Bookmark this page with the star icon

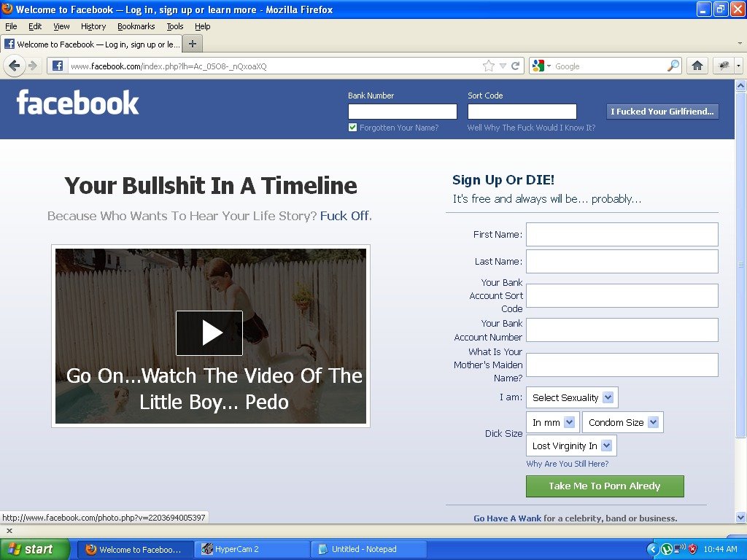click(488, 66)
